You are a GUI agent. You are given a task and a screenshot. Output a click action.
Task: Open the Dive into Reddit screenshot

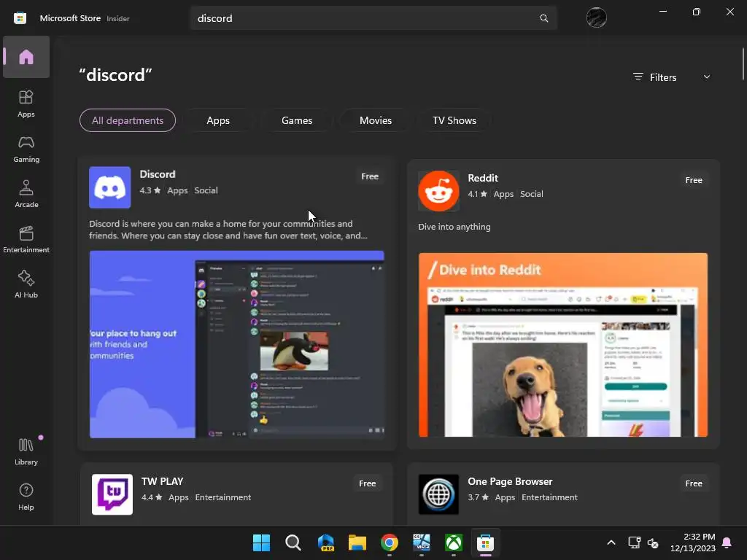pyautogui.click(x=563, y=345)
